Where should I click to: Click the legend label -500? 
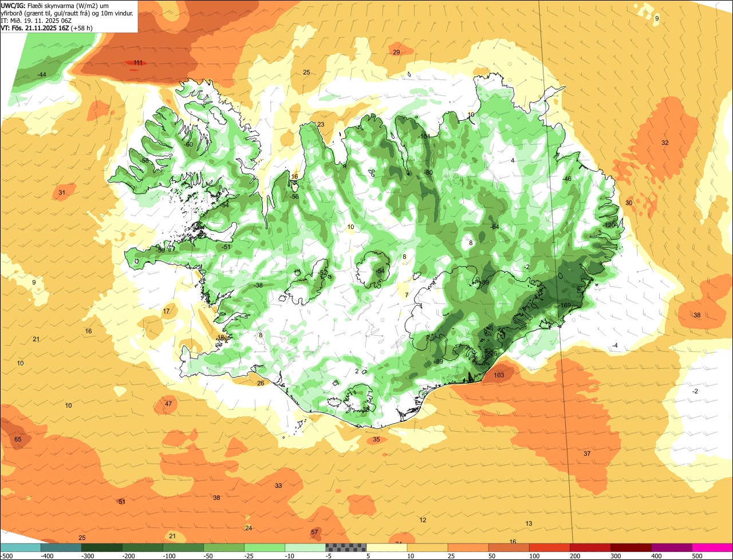click(6, 556)
